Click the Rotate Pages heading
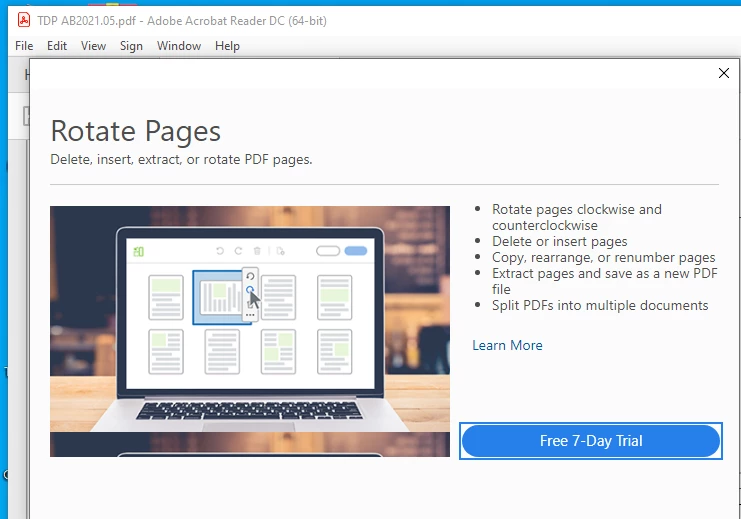This screenshot has width=741, height=519. [136, 131]
